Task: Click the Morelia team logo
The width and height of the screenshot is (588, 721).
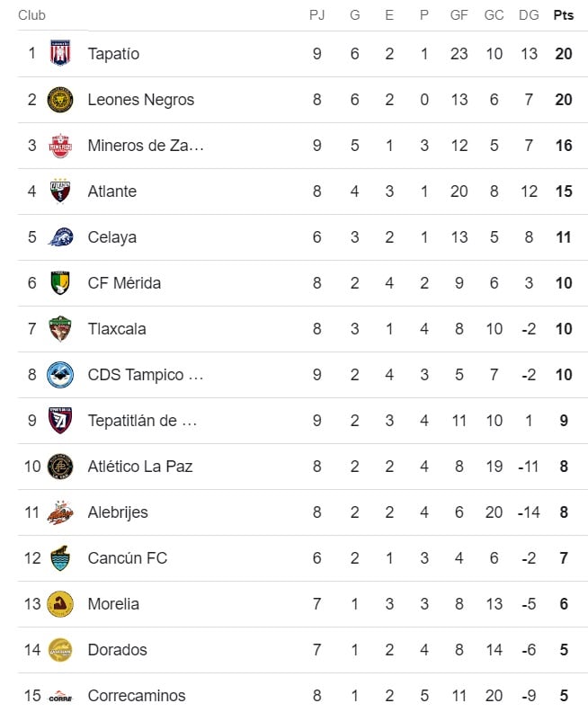Action: [60, 604]
